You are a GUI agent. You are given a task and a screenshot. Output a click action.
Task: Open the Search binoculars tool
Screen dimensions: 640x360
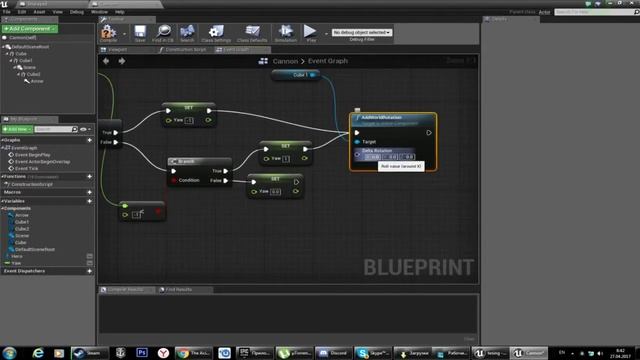click(187, 31)
